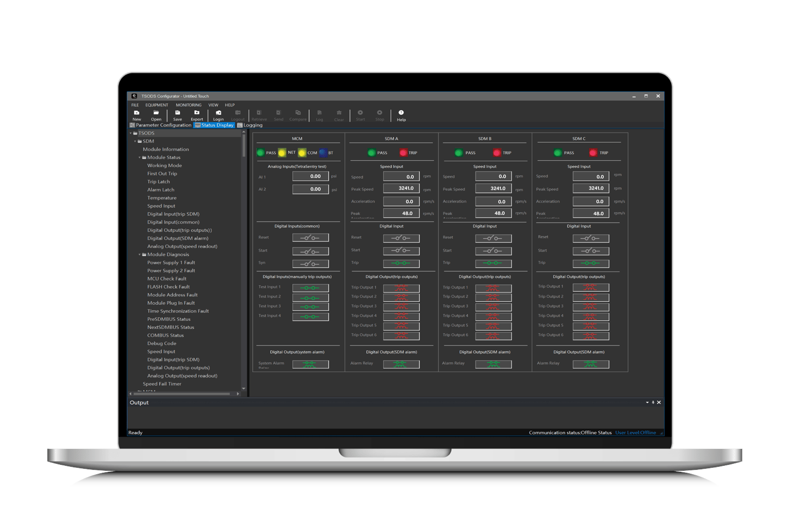
Task: Click the SDM A Peak Speed value field
Action: [401, 189]
